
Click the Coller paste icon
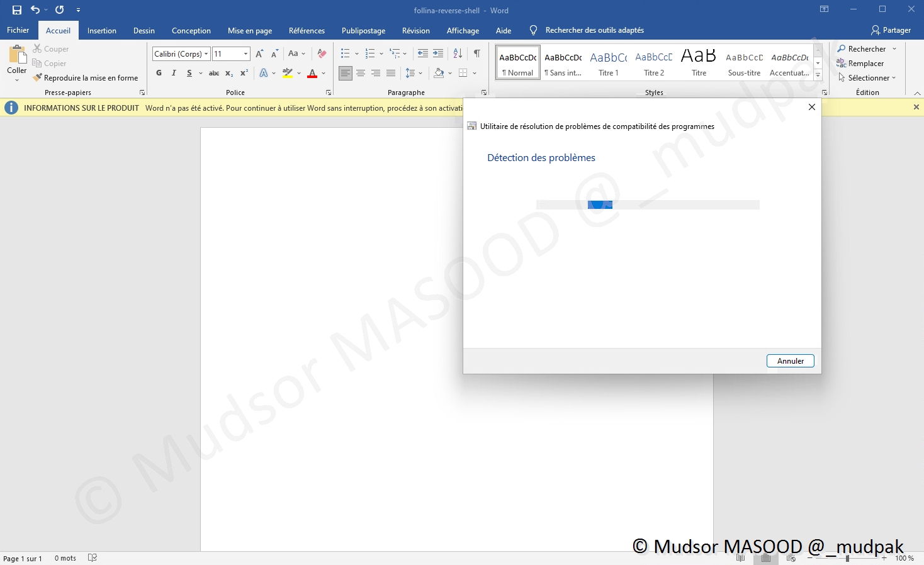17,55
